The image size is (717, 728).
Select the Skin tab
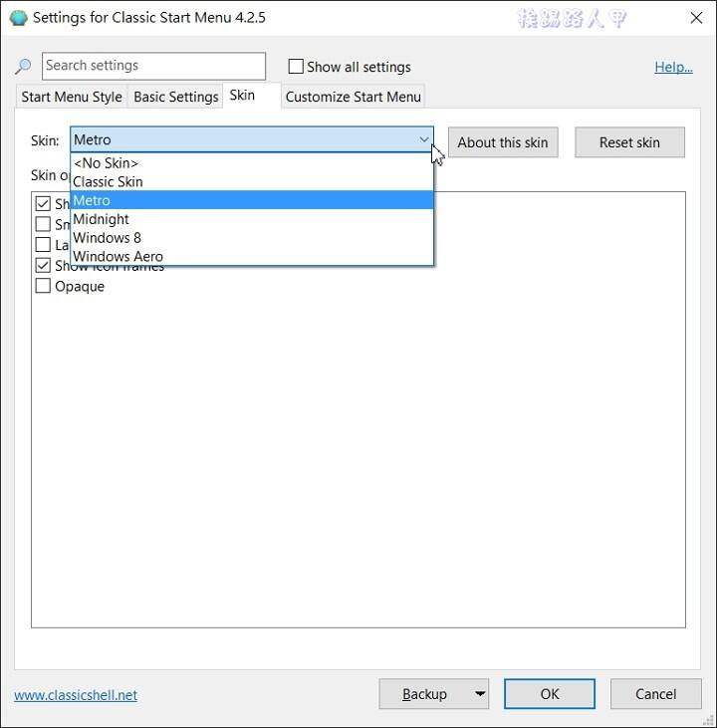tap(251, 96)
